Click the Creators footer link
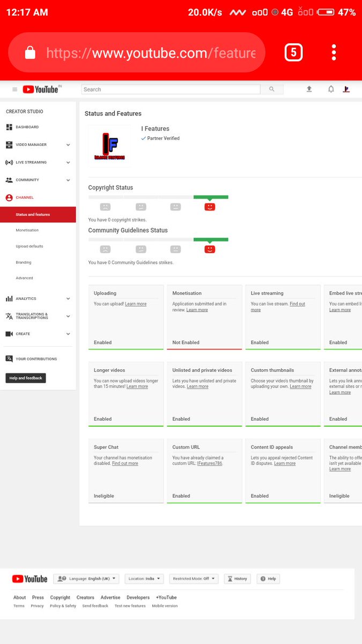362x644 pixels. [85, 597]
